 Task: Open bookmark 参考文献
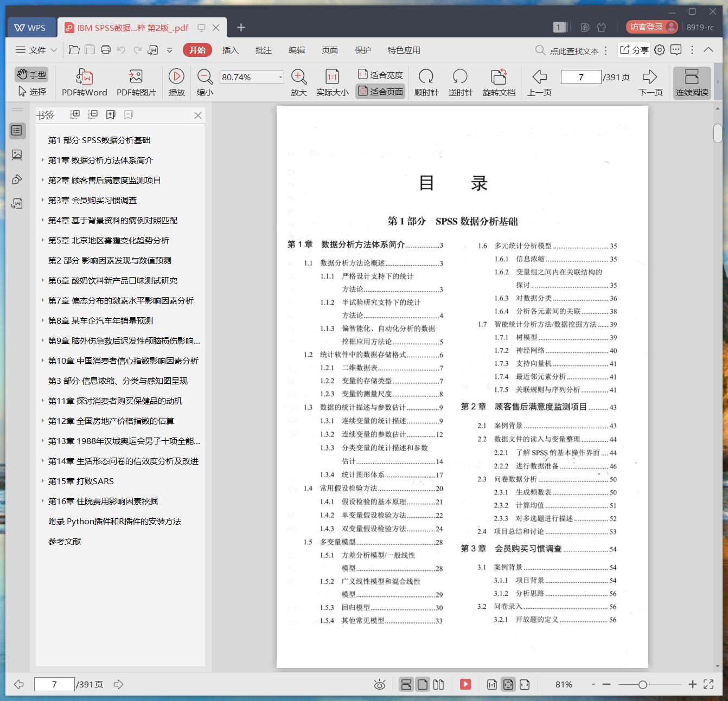coord(65,541)
